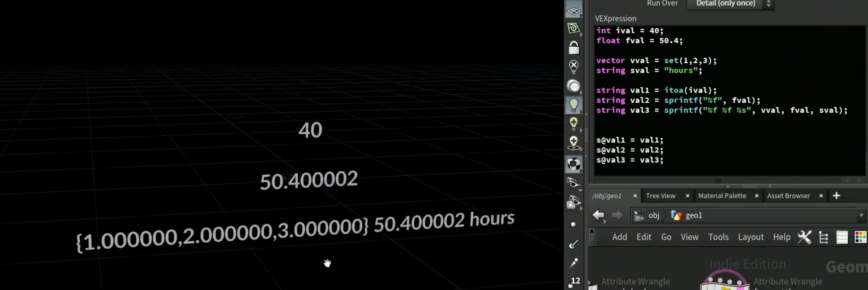Select the pink Attribute Wrangle node
The image size is (868, 290).
click(725, 280)
